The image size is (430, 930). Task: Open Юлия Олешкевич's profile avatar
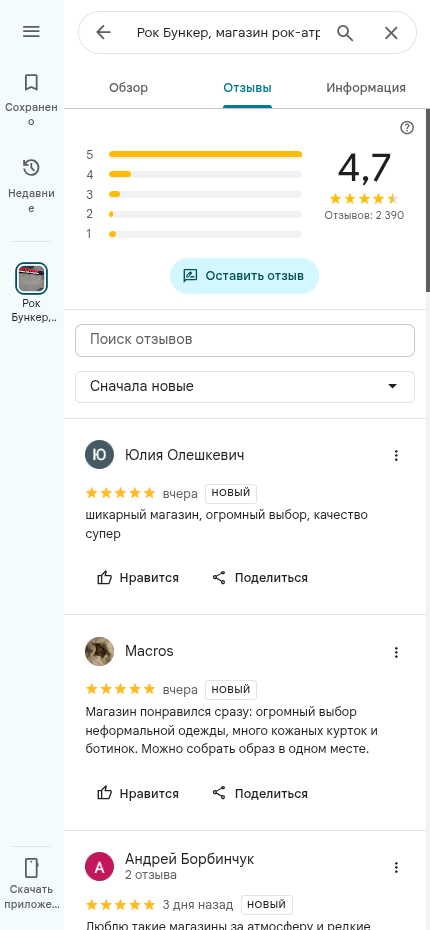(100, 455)
